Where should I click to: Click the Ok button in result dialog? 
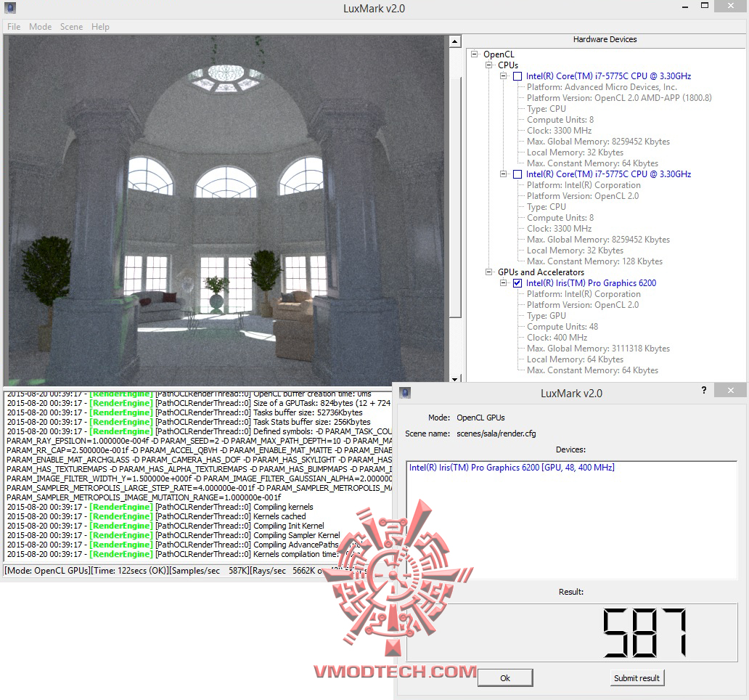coord(505,678)
